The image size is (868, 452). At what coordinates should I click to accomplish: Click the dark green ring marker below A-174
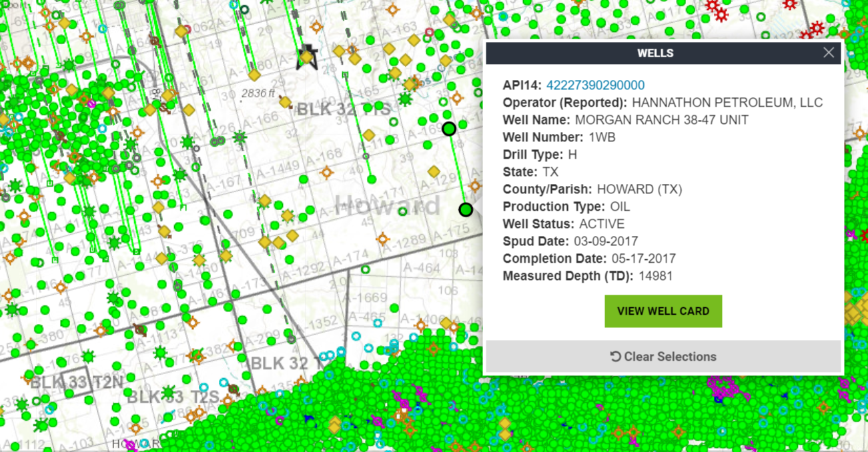(x=365, y=270)
